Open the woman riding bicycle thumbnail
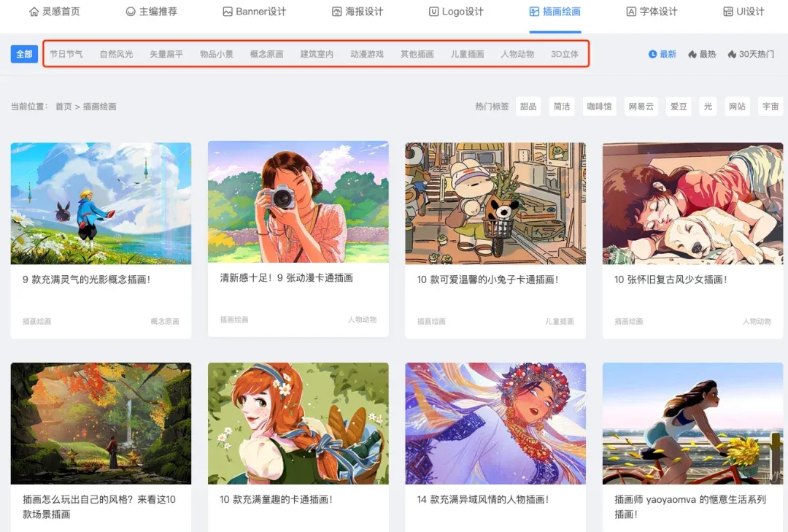 (x=692, y=423)
